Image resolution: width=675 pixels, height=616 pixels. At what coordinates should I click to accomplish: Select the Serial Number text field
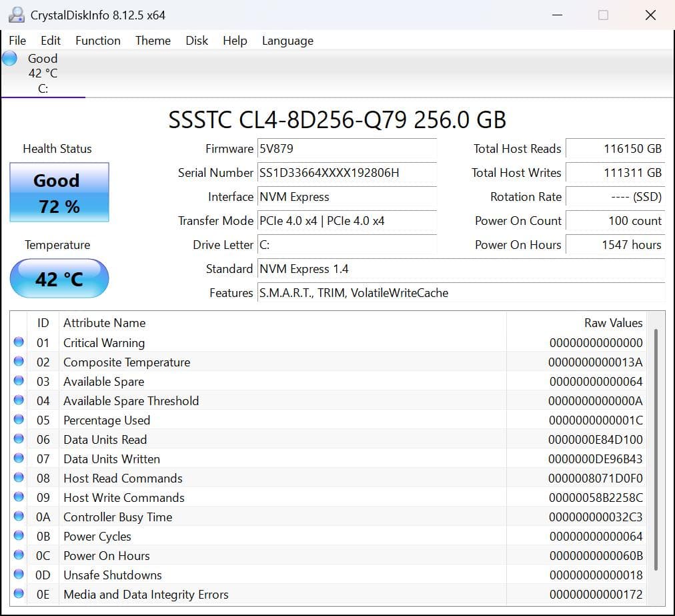347,173
